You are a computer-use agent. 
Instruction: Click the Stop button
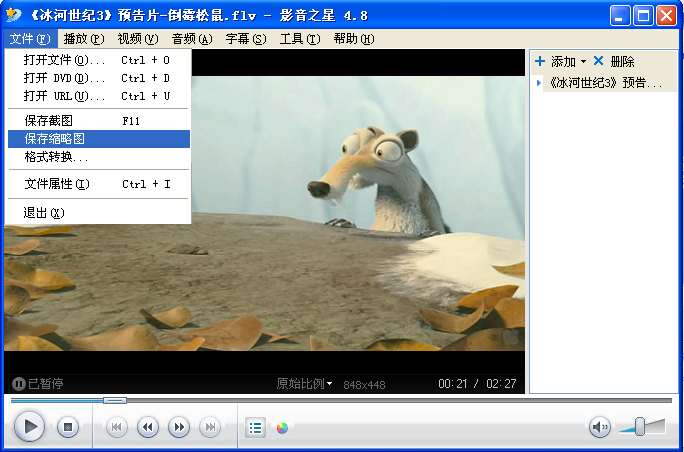pyautogui.click(x=67, y=428)
